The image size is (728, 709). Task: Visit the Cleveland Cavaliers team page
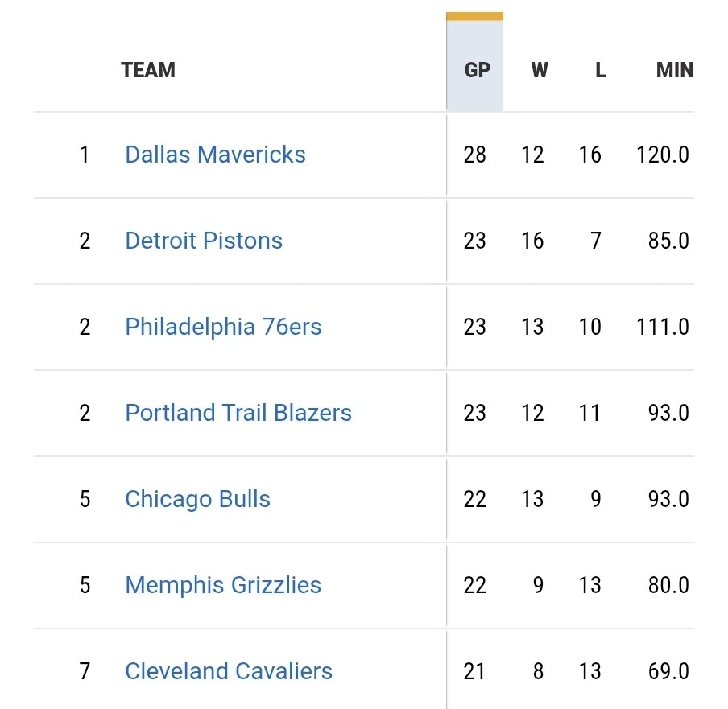pyautogui.click(x=229, y=671)
